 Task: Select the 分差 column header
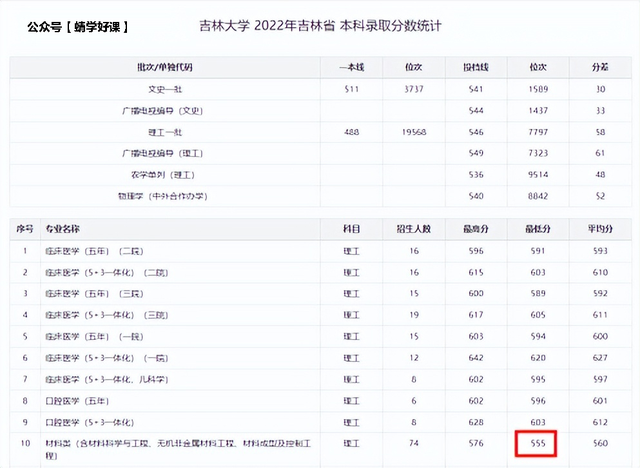coord(600,67)
